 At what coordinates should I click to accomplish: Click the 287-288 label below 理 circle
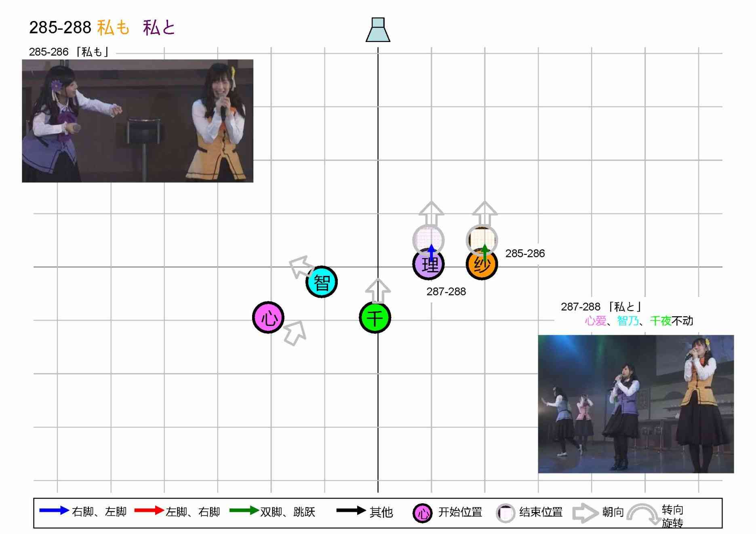[x=446, y=291]
